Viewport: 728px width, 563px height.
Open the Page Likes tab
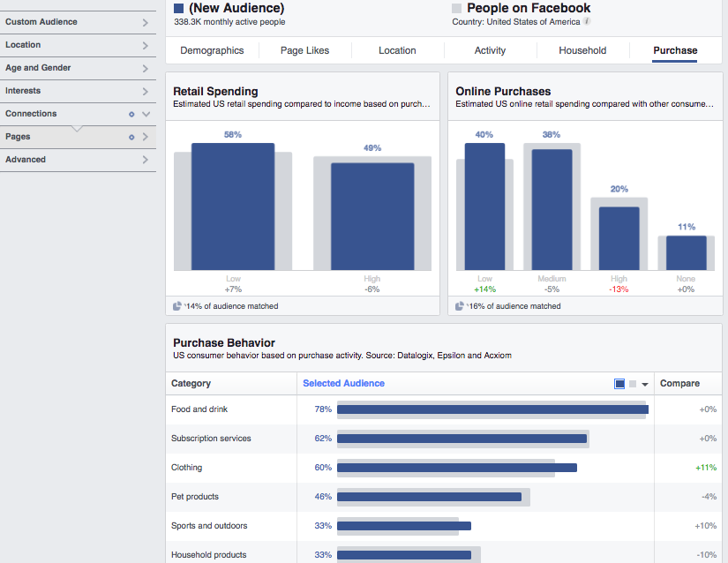point(304,50)
